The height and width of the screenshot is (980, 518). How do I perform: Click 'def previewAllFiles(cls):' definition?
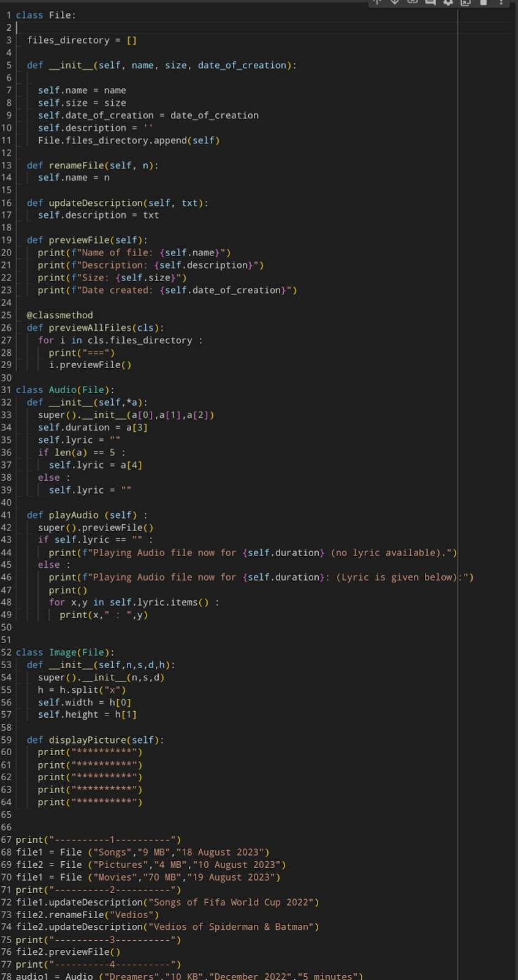pyautogui.click(x=96, y=328)
